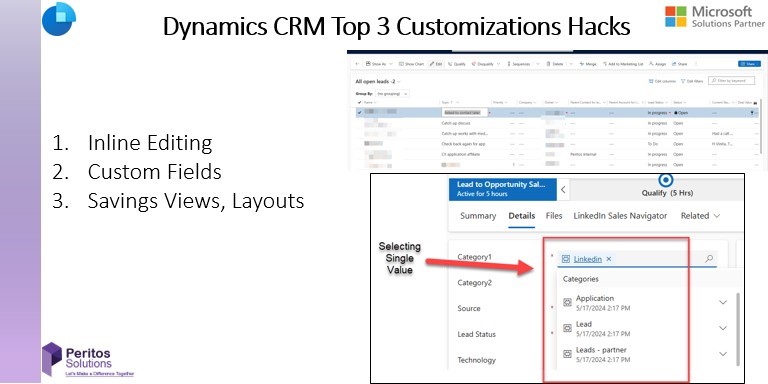
Task: Click Edit filters above the grid
Action: coord(692,81)
